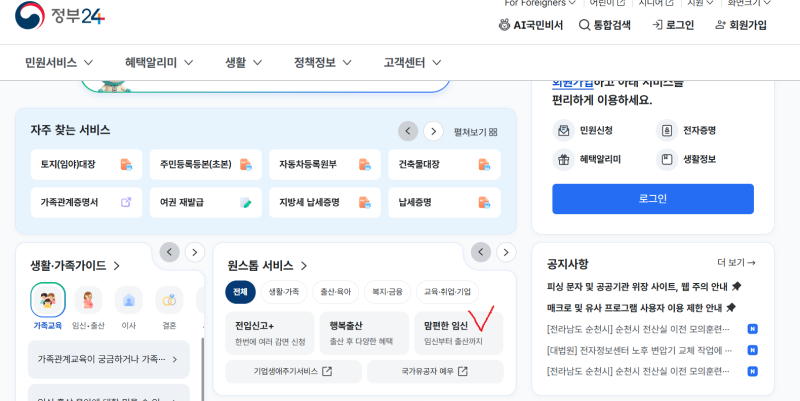
Task: Select 이사 category icon
Action: coord(129,300)
